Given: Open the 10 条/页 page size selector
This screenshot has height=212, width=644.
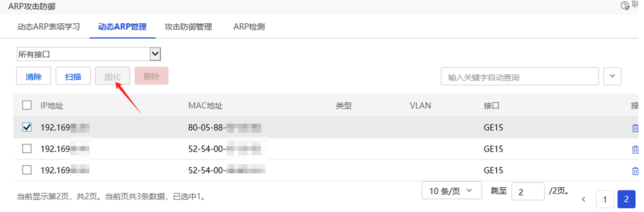Looking at the screenshot, I should click(452, 191).
